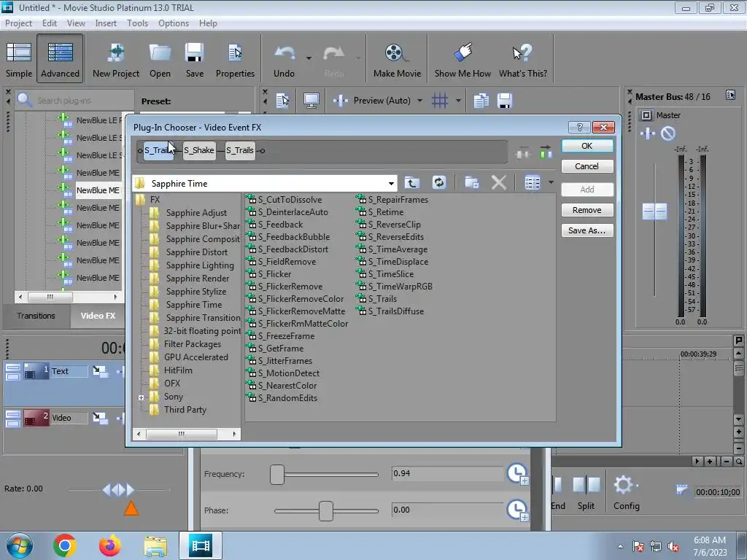Click the Show Me How icon
747x560 pixels.
click(x=462, y=59)
